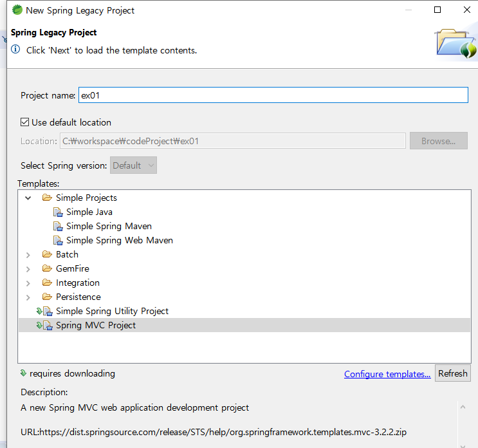The width and height of the screenshot is (478, 448).
Task: Select the Simple Spring Maven template icon
Action: (x=58, y=227)
